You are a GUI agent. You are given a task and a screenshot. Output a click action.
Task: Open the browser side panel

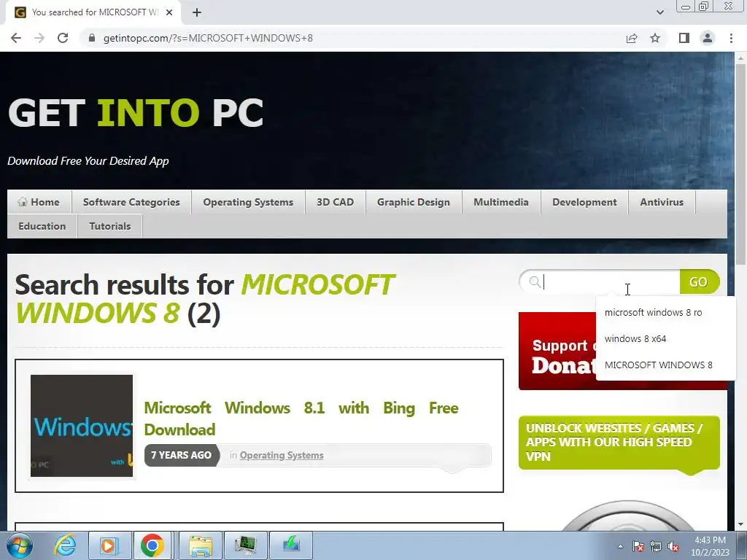[684, 38]
